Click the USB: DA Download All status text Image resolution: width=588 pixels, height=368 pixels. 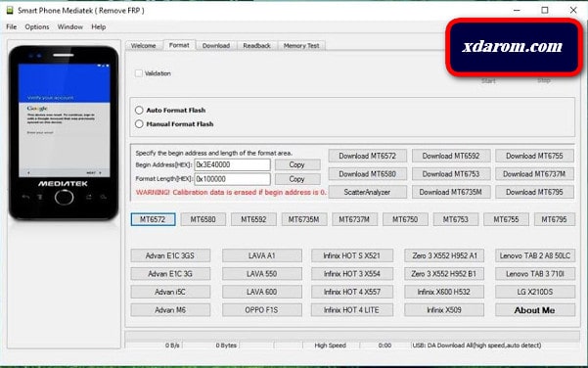476,345
